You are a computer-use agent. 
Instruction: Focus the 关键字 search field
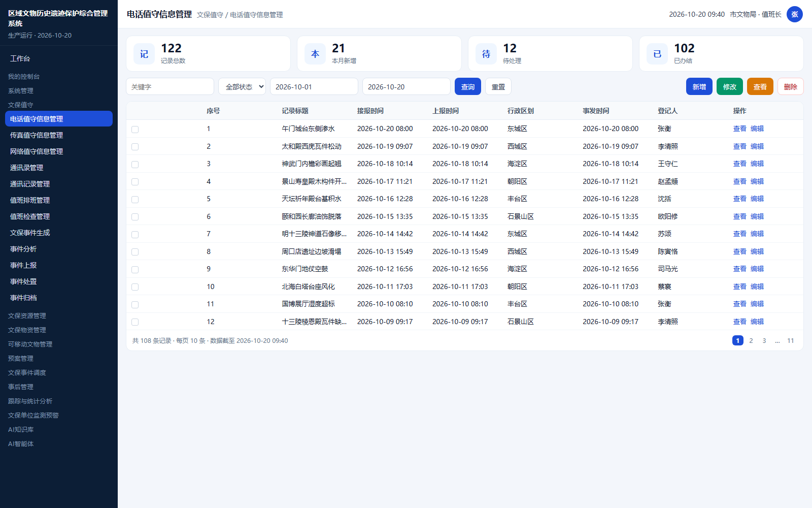[170, 86]
